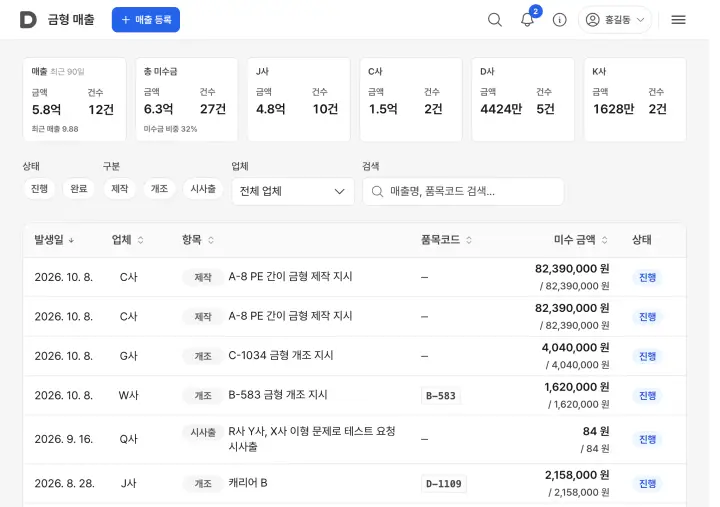Click the 개조 tag in the J사 table row
The width and height of the screenshot is (720, 507).
pyautogui.click(x=203, y=484)
